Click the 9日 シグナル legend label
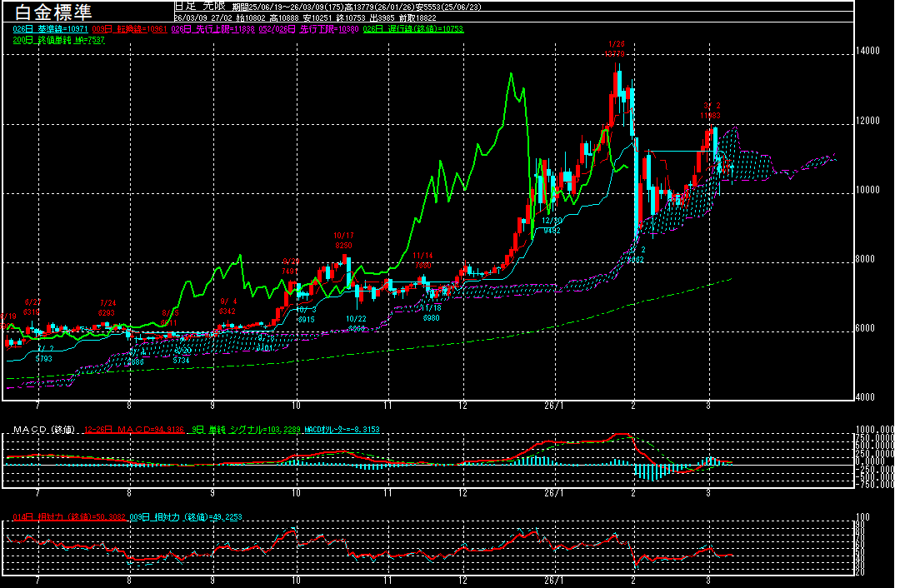This screenshot has height=588, width=900. click(x=240, y=430)
